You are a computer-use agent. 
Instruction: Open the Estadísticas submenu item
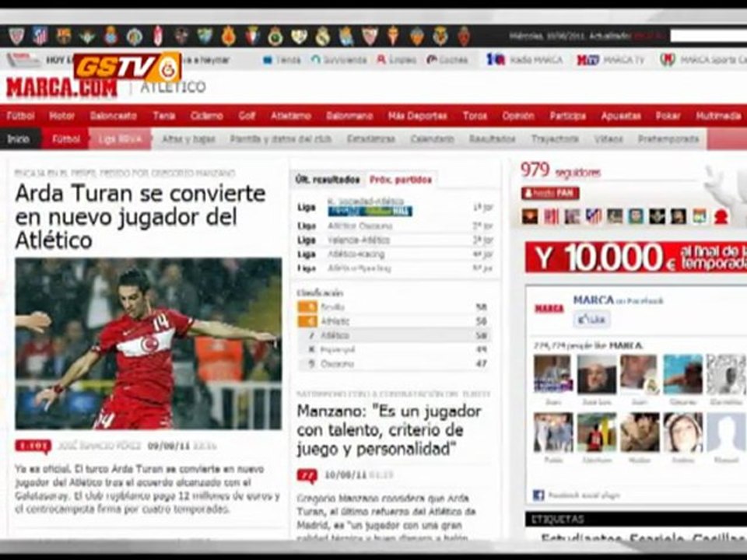[371, 139]
